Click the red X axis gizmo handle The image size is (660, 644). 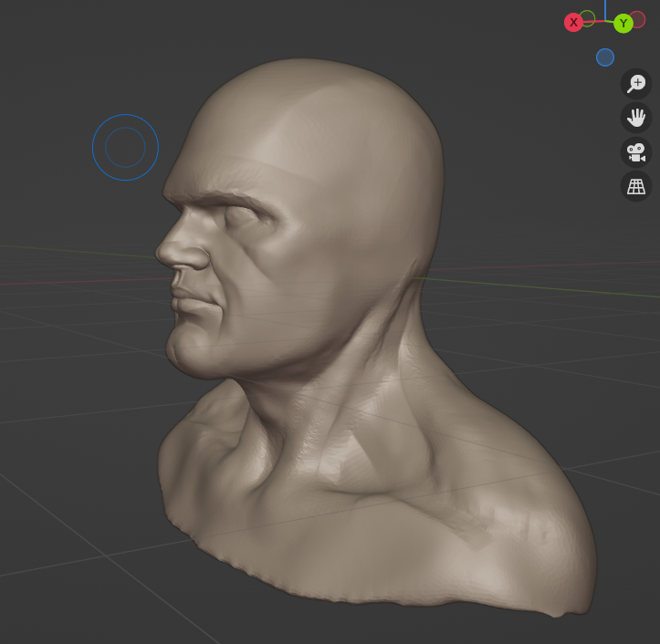click(573, 22)
